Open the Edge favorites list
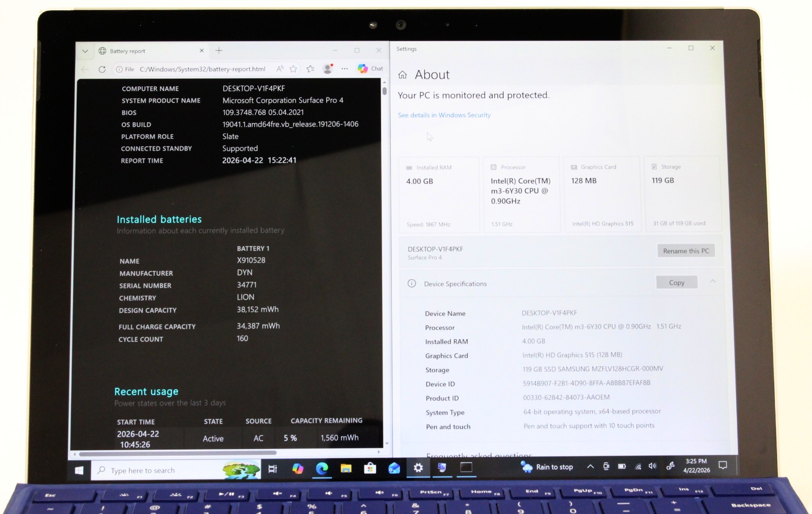This screenshot has width=812, height=514. [311, 69]
